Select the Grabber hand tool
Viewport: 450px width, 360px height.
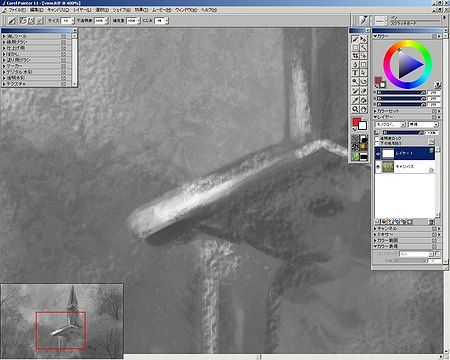coord(363,109)
